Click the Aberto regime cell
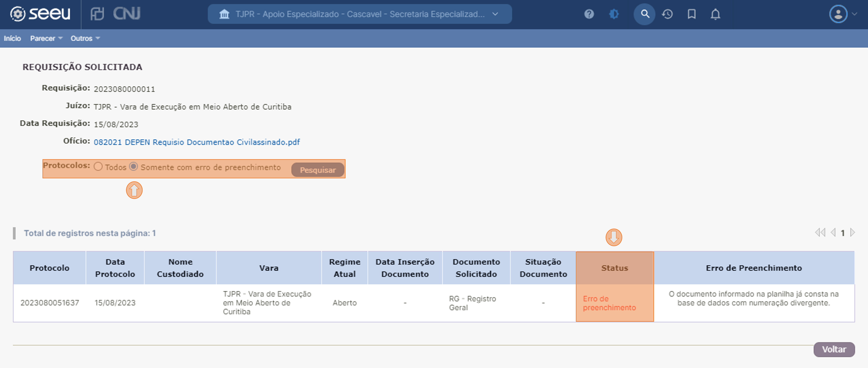The image size is (868, 368). click(x=344, y=303)
